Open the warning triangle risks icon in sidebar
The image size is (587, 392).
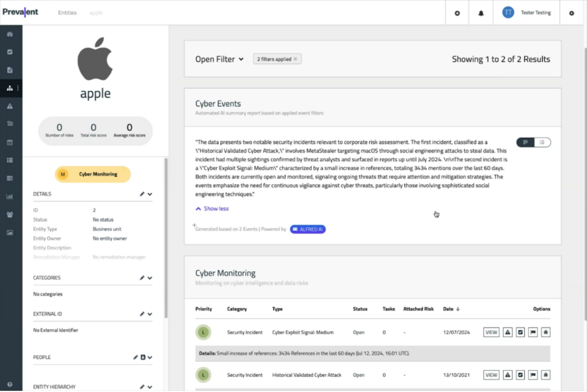click(x=10, y=106)
